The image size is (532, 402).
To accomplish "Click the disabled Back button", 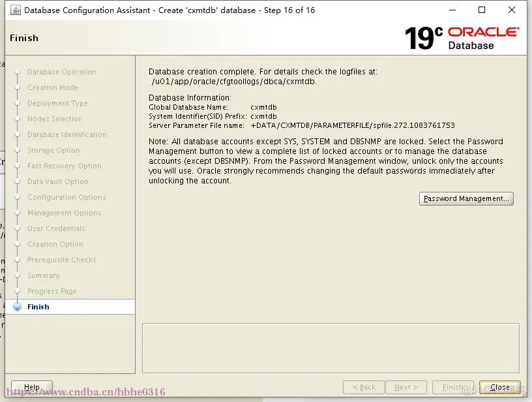I will (364, 387).
